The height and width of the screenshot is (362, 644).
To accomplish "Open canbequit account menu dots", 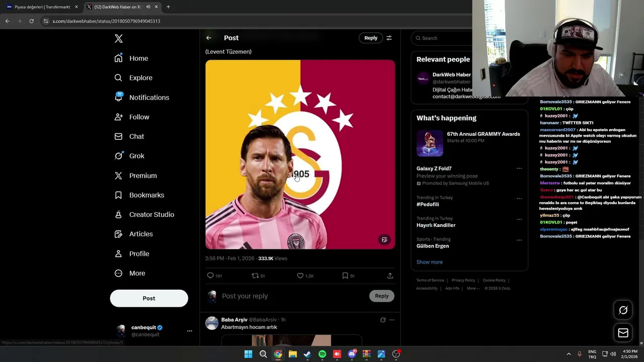I will click(x=189, y=331).
